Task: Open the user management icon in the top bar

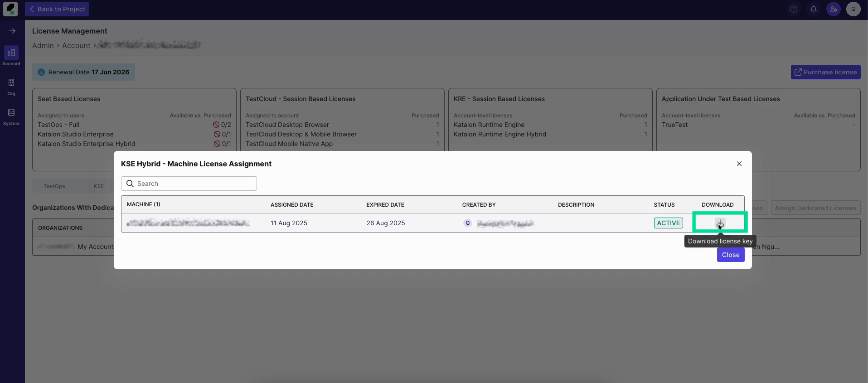Action: [834, 9]
